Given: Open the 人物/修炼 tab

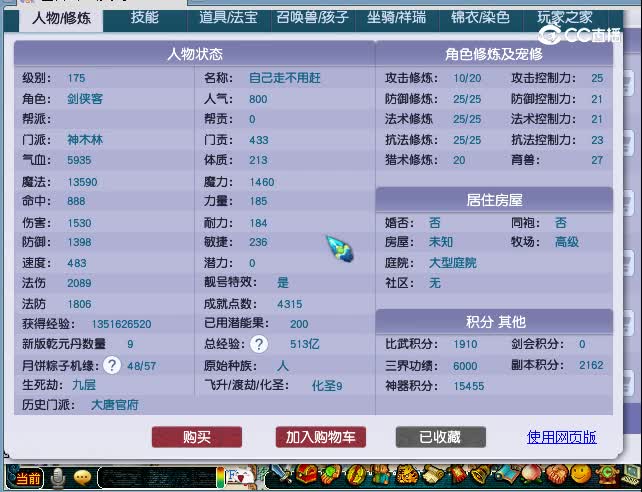Looking at the screenshot, I should [x=61, y=18].
